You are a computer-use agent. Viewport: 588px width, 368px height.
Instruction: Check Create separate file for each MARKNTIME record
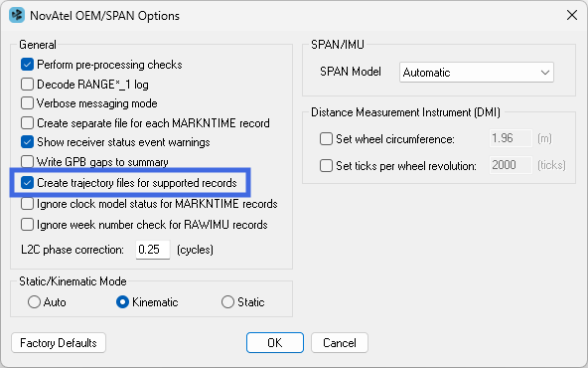point(28,122)
